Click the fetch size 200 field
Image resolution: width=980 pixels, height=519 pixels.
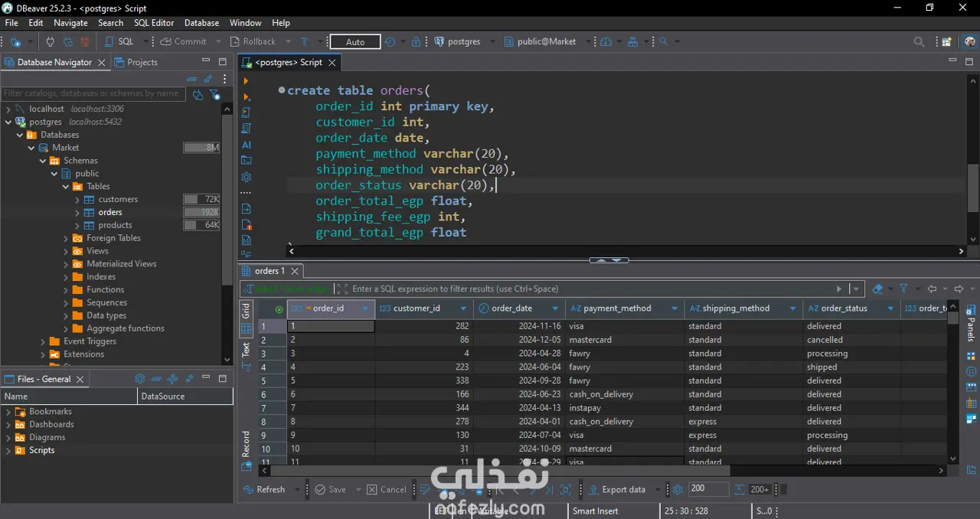(708, 489)
